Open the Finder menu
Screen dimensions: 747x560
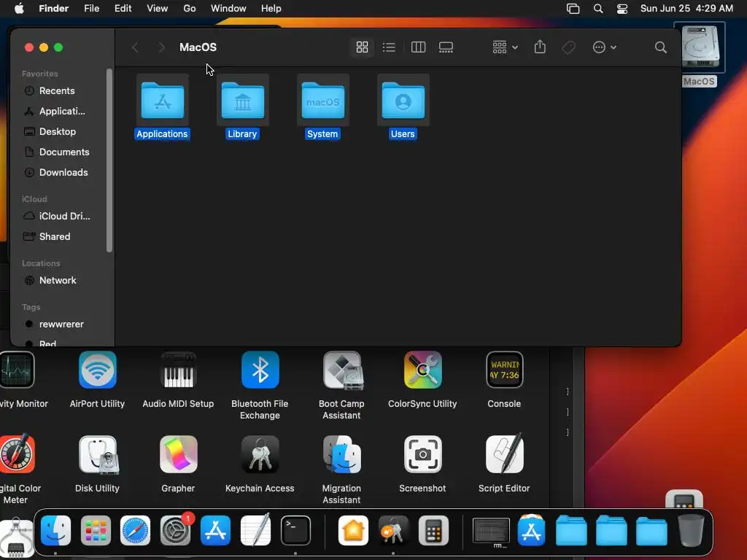point(53,8)
